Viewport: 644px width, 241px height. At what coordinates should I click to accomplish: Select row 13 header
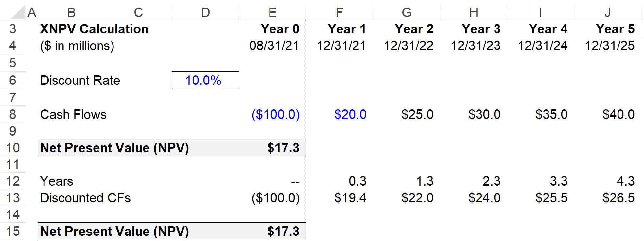click(12, 198)
